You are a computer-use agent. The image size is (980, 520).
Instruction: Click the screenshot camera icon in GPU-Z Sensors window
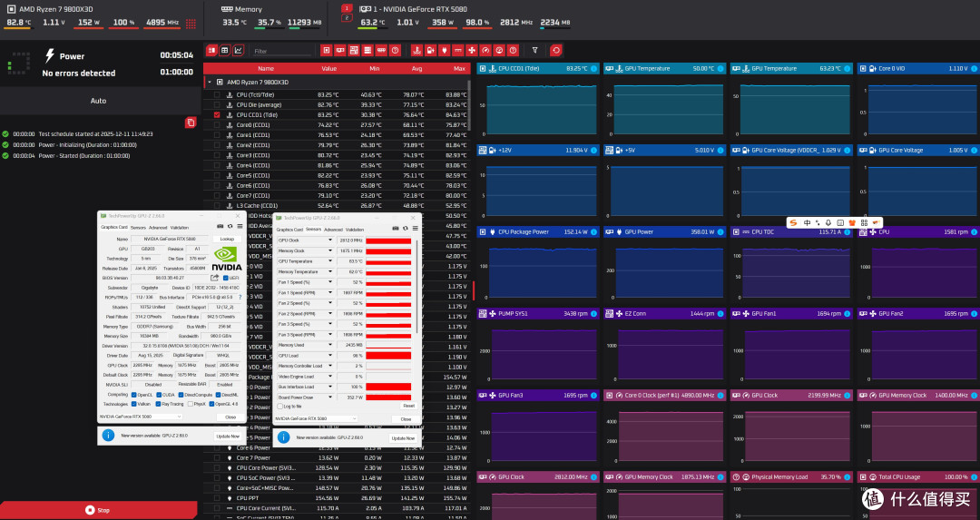pos(396,228)
